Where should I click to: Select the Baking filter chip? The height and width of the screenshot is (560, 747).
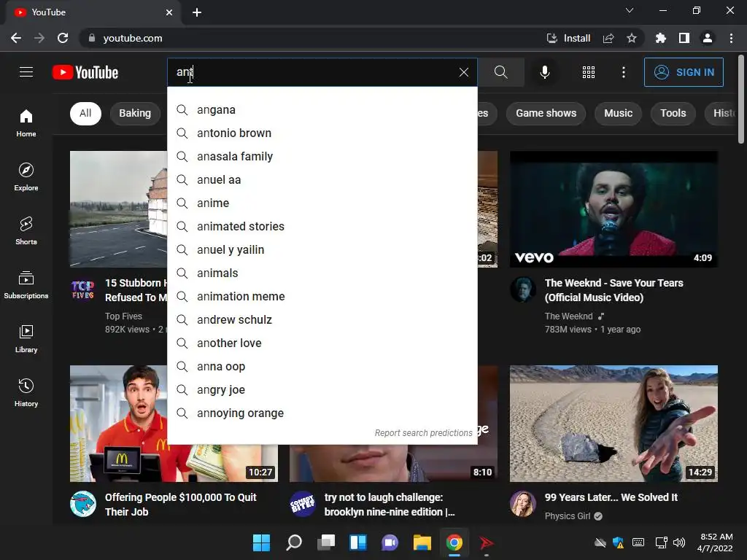click(135, 113)
